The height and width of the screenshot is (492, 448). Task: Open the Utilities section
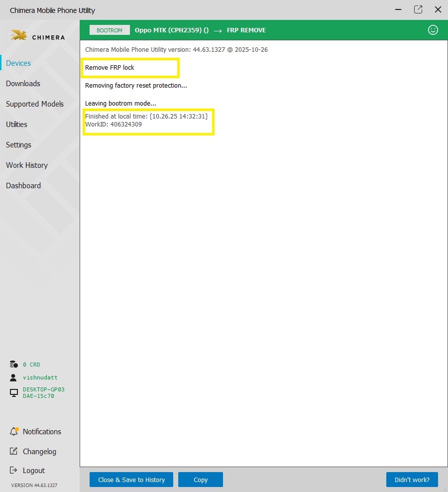[x=16, y=124]
